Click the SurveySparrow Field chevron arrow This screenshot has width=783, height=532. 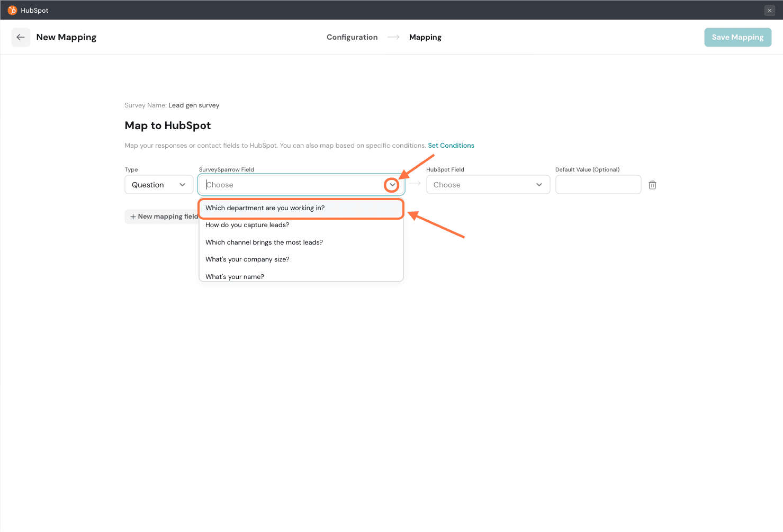pyautogui.click(x=392, y=185)
